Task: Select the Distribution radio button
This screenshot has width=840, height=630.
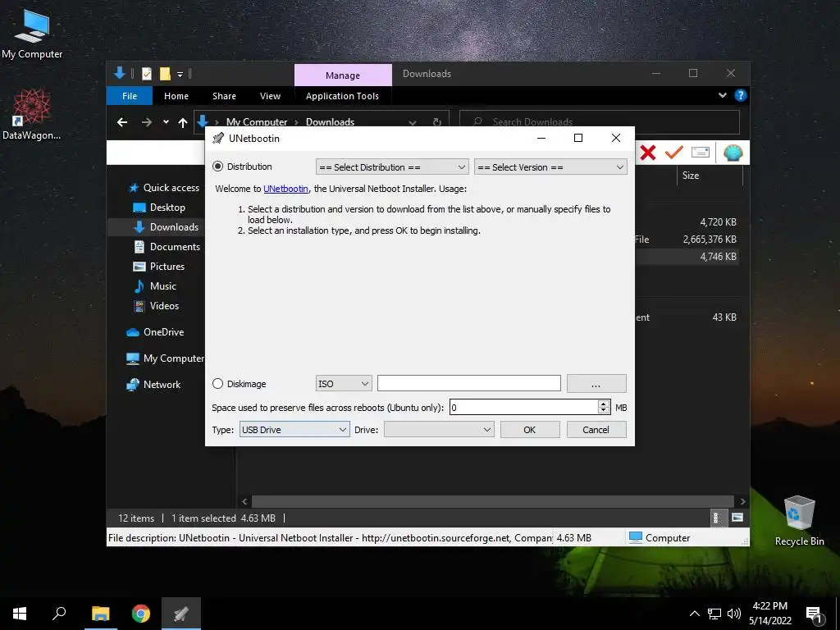Action: click(x=217, y=167)
